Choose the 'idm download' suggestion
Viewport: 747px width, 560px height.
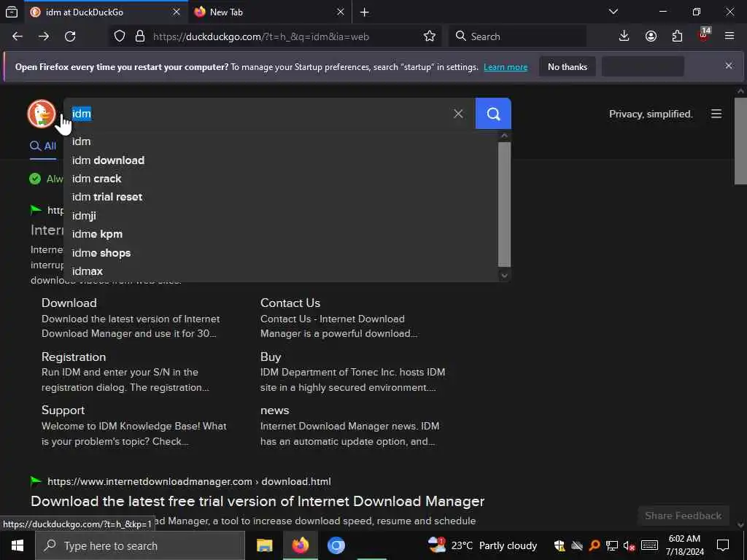tap(281, 160)
